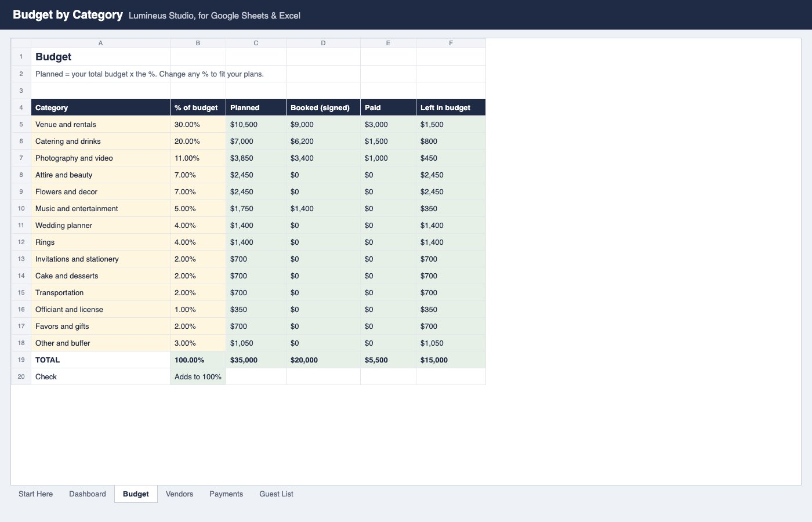The image size is (812, 522).
Task: Select the 'Cake and desserts' cell
Action: tap(100, 276)
